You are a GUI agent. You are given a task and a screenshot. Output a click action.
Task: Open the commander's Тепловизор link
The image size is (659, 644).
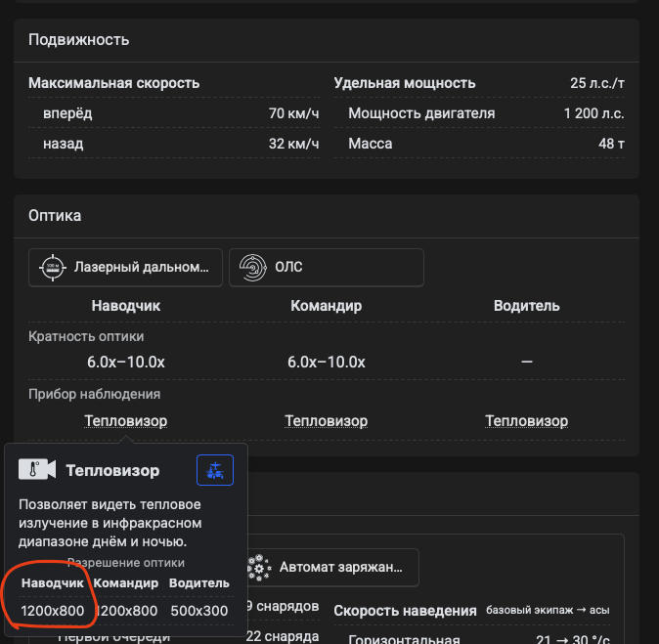tap(326, 421)
